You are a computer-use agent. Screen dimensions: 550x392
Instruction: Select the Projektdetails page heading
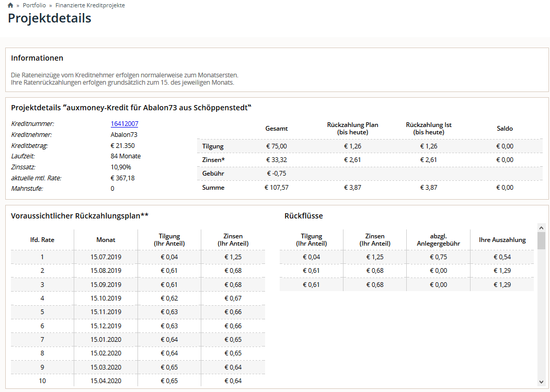[50, 18]
